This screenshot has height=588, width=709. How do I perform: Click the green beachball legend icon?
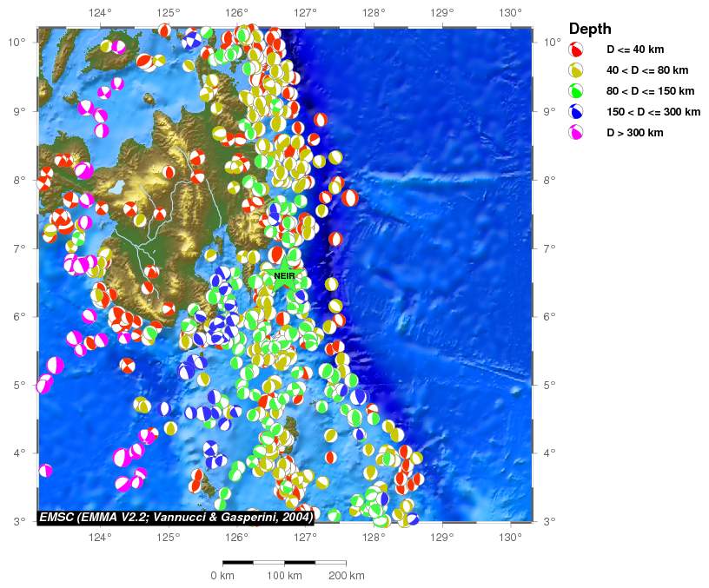575,91
